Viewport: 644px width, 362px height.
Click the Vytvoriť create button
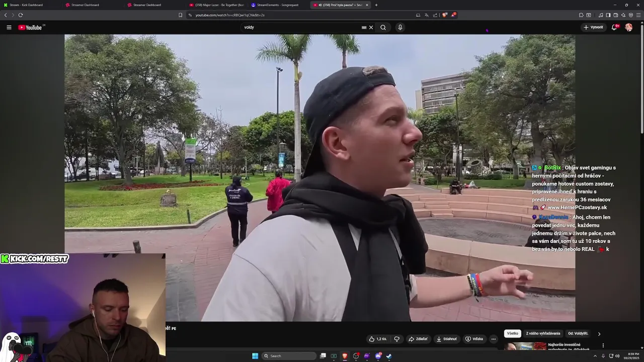pos(593,27)
